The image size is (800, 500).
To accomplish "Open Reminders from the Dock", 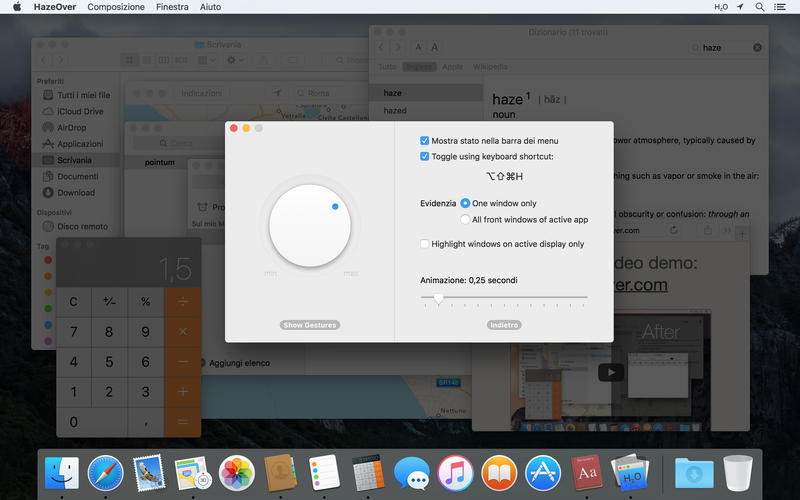I will (x=324, y=473).
